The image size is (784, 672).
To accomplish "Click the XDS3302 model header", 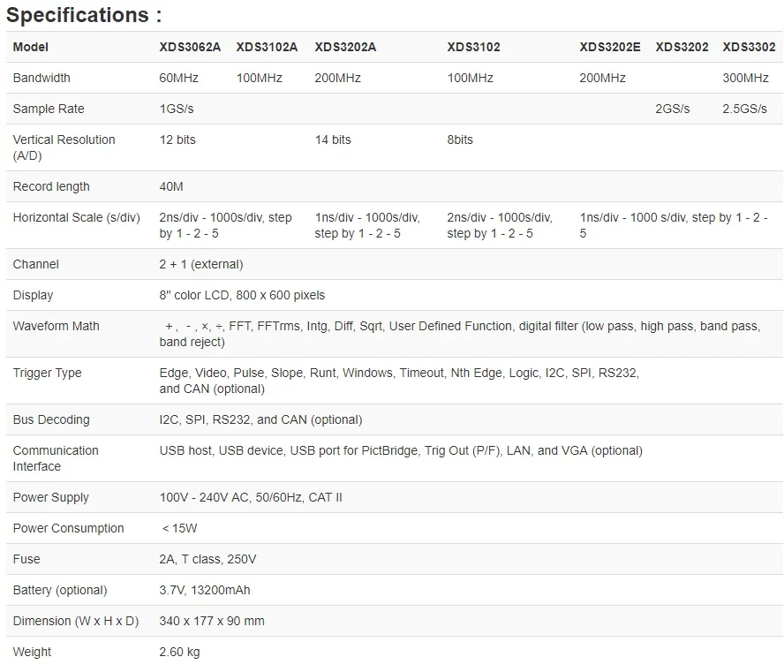I will pos(749,47).
